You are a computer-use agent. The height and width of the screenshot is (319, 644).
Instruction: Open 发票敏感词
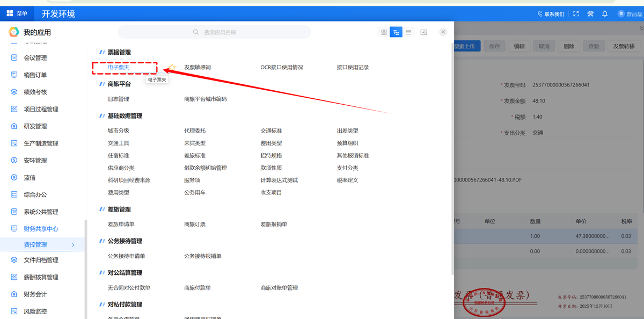tap(197, 67)
